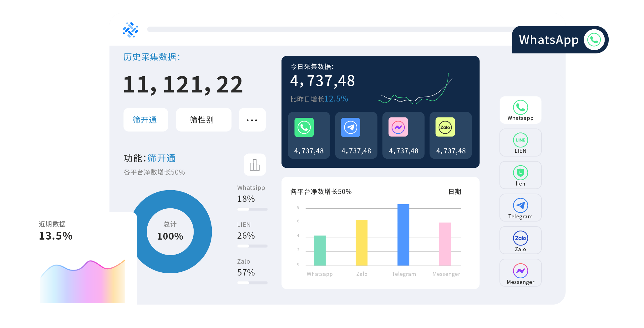
Task: Click the 26% LIEN percentage
Action: click(x=246, y=236)
